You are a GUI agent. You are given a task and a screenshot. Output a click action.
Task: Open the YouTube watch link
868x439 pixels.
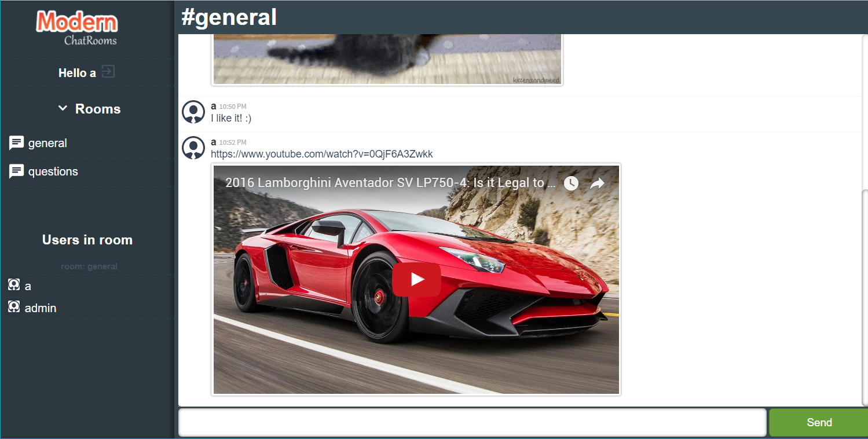click(x=322, y=154)
